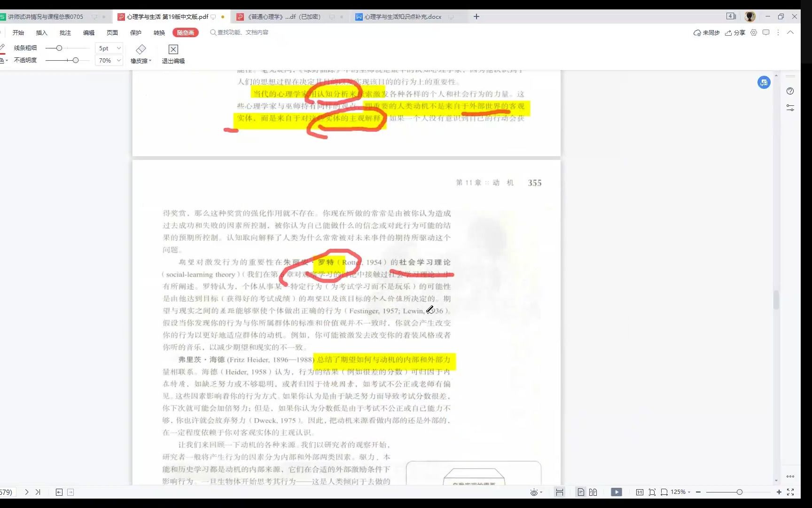Click the 分享 share button

pos(735,32)
